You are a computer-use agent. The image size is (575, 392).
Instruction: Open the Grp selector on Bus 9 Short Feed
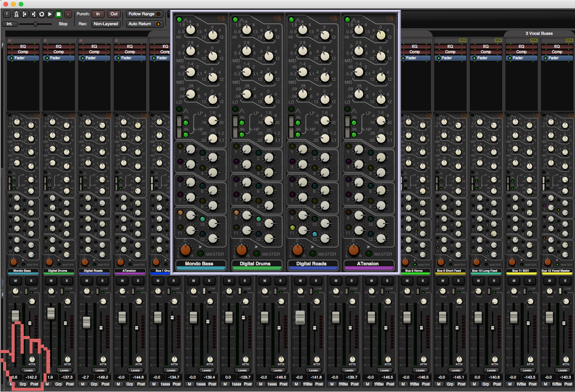coord(450,384)
